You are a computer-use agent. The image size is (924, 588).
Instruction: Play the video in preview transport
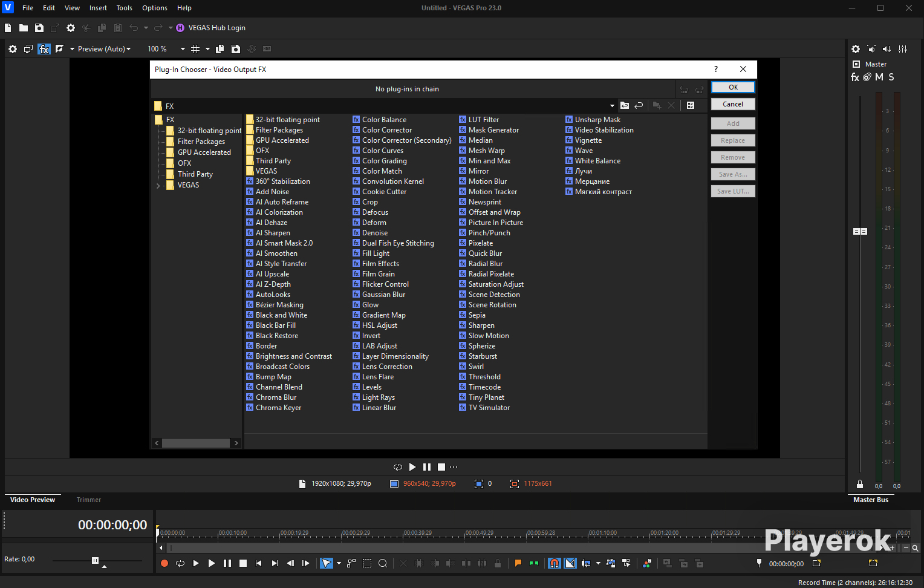click(x=412, y=467)
